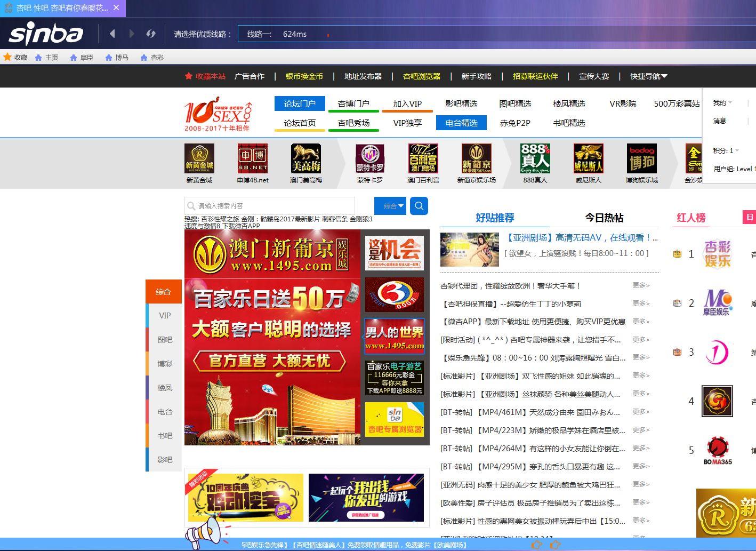Open the 蒙特卡罗 site icon

click(x=369, y=158)
